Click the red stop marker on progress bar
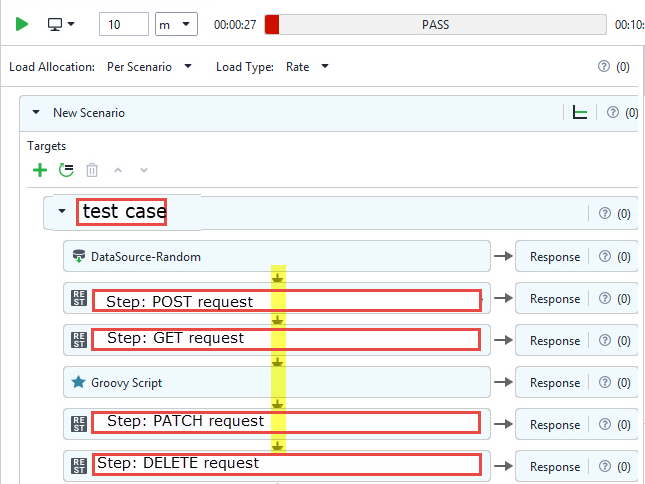 [272, 24]
